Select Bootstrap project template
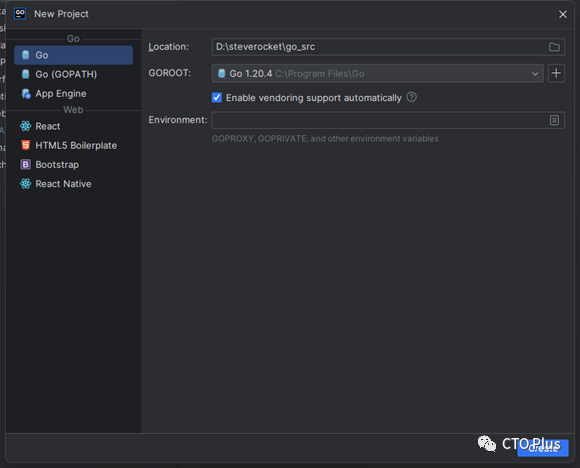The height and width of the screenshot is (468, 580). 73,165
